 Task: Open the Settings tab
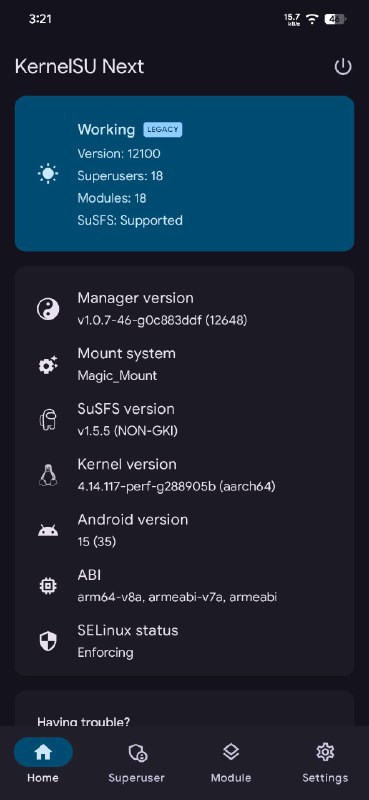(325, 763)
